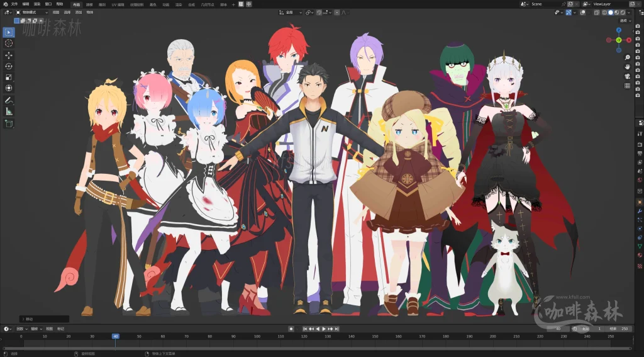
Task: Toggle auto keying record button
Action: point(291,329)
